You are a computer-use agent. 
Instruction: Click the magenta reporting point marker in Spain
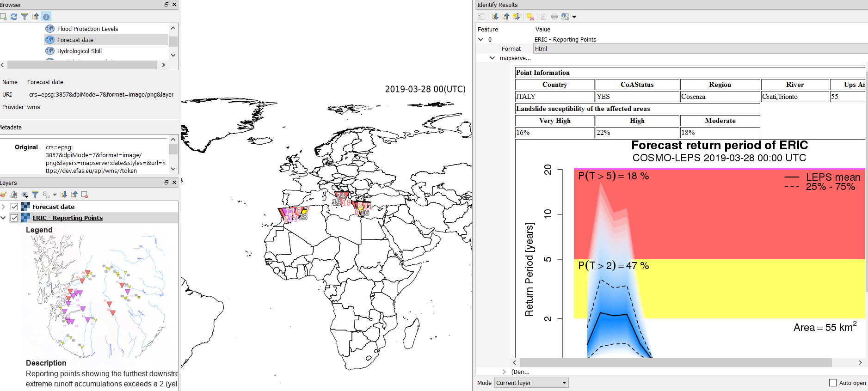(289, 215)
